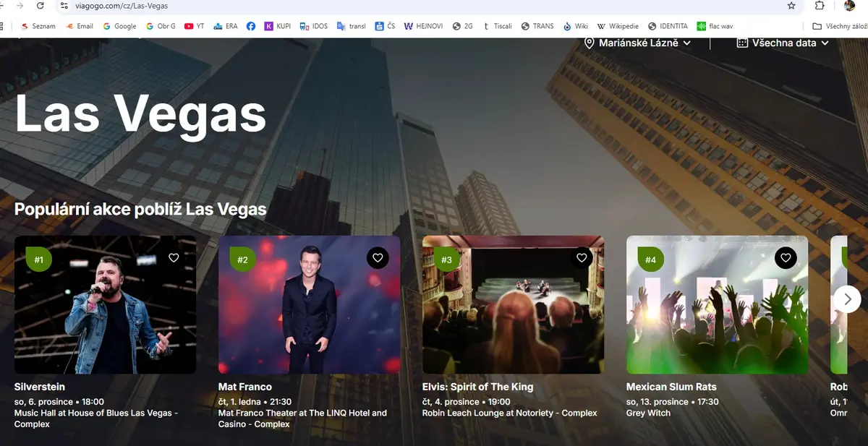
Task: Open the ERA bookmark
Action: tap(226, 26)
